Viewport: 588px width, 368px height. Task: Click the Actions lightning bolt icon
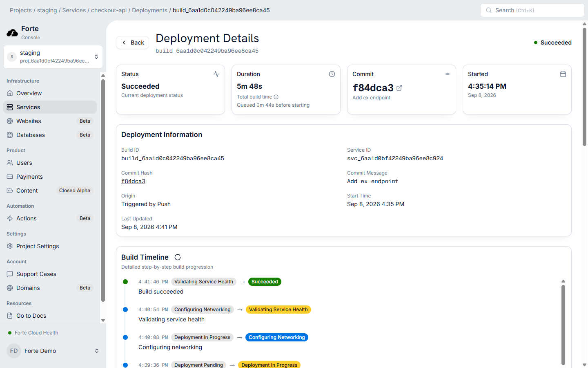10,218
